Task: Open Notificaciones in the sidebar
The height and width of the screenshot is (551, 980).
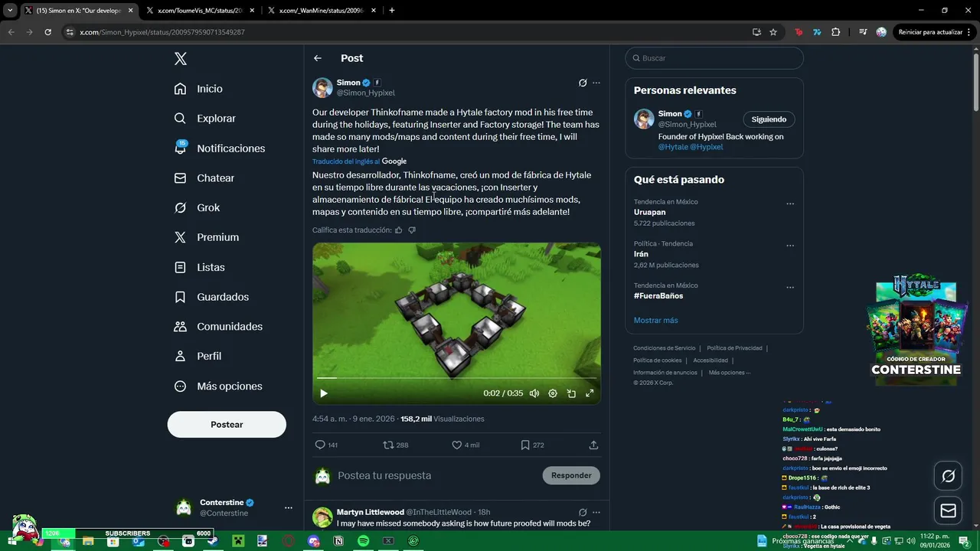Action: tap(220, 148)
